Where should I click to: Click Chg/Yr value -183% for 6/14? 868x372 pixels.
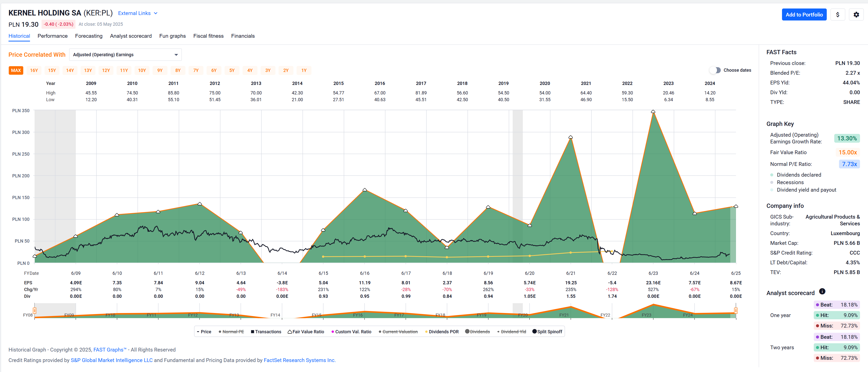click(282, 290)
